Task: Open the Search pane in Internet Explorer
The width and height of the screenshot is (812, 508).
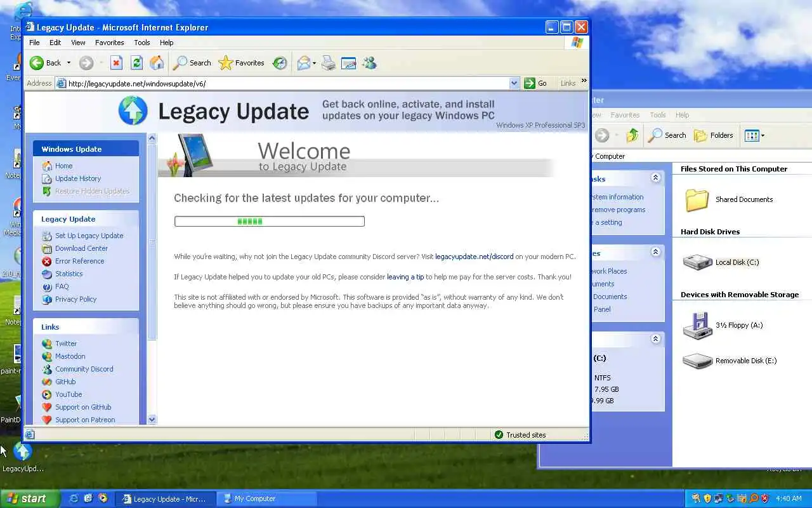Action: (192, 63)
